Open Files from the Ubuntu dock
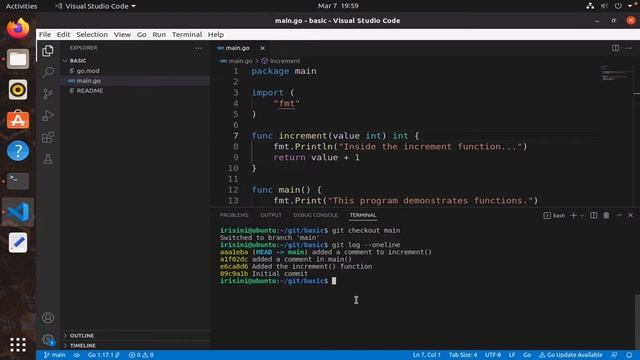The width and height of the screenshot is (640, 360). click(x=18, y=59)
